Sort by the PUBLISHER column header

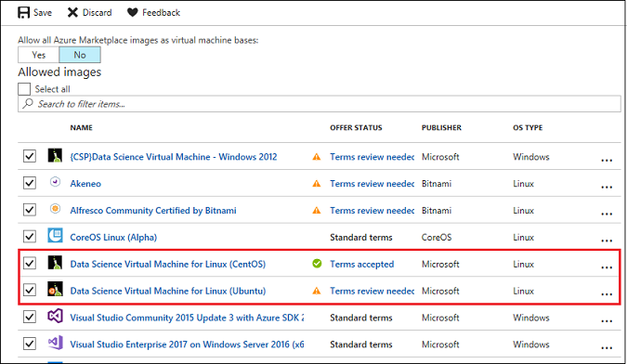(x=441, y=127)
